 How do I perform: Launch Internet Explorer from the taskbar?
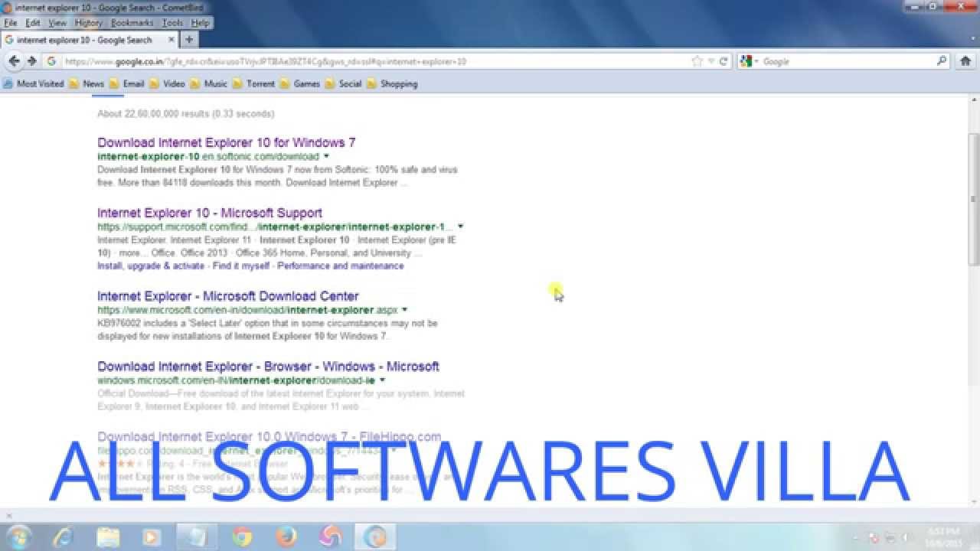[65, 536]
